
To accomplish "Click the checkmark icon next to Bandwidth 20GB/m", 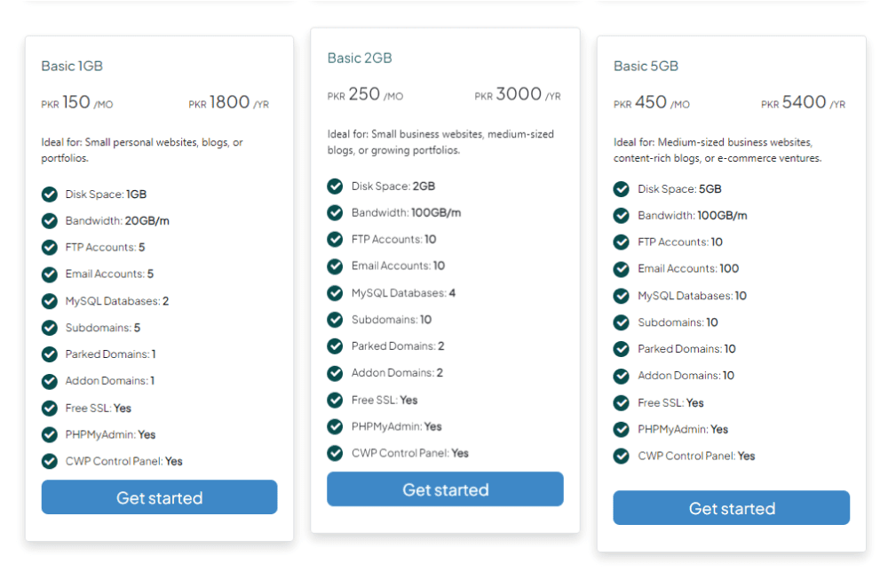I will [49, 220].
